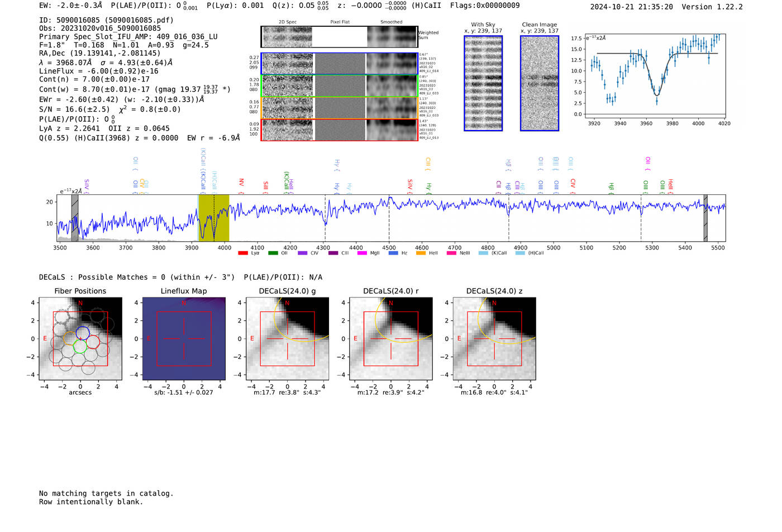Click the 409_LU_014 fiber label

pos(429,71)
